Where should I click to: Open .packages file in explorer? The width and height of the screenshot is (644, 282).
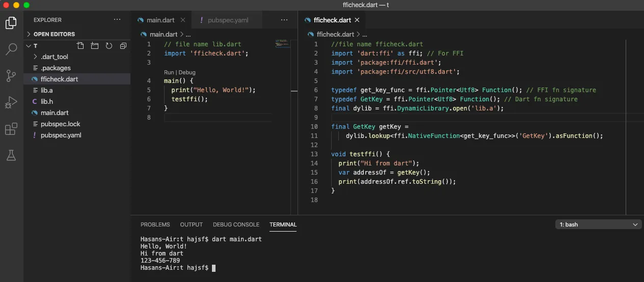tap(76, 68)
